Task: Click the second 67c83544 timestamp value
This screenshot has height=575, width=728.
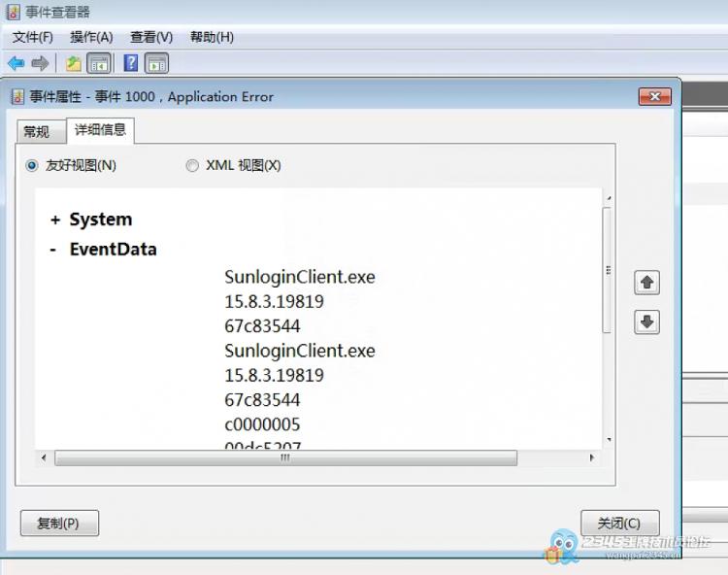Action: [x=262, y=400]
